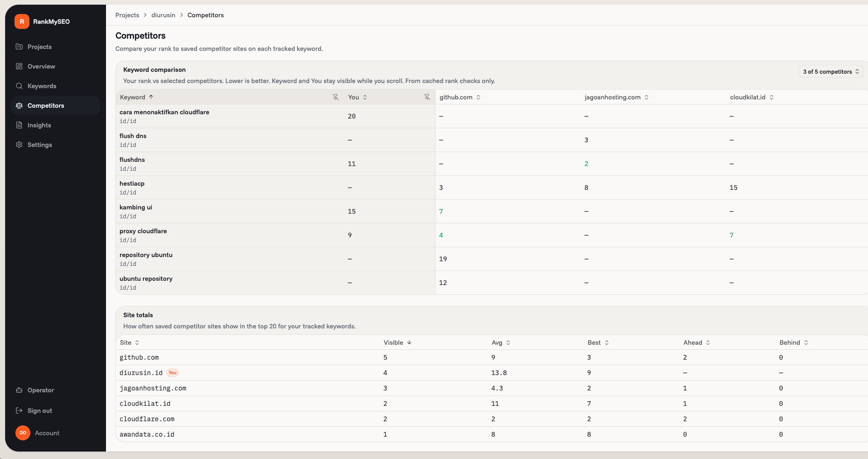Open Settings in sidebar

[x=56, y=145]
